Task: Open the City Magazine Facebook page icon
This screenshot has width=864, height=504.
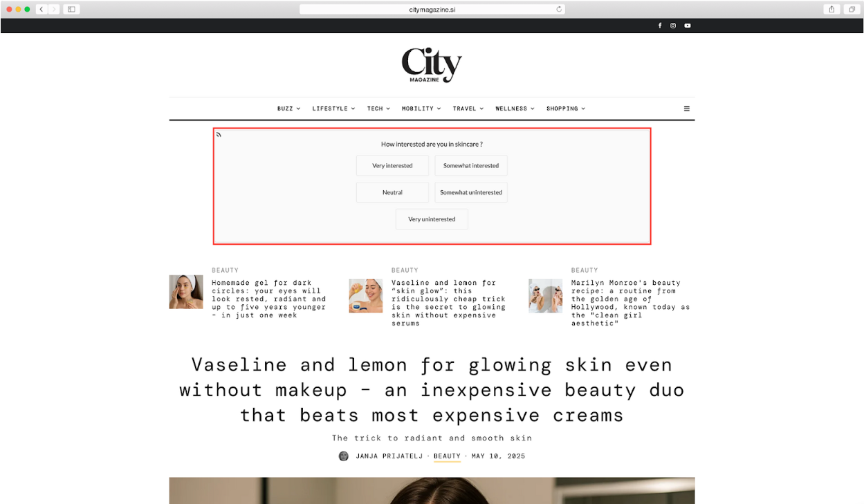Action: coord(659,26)
